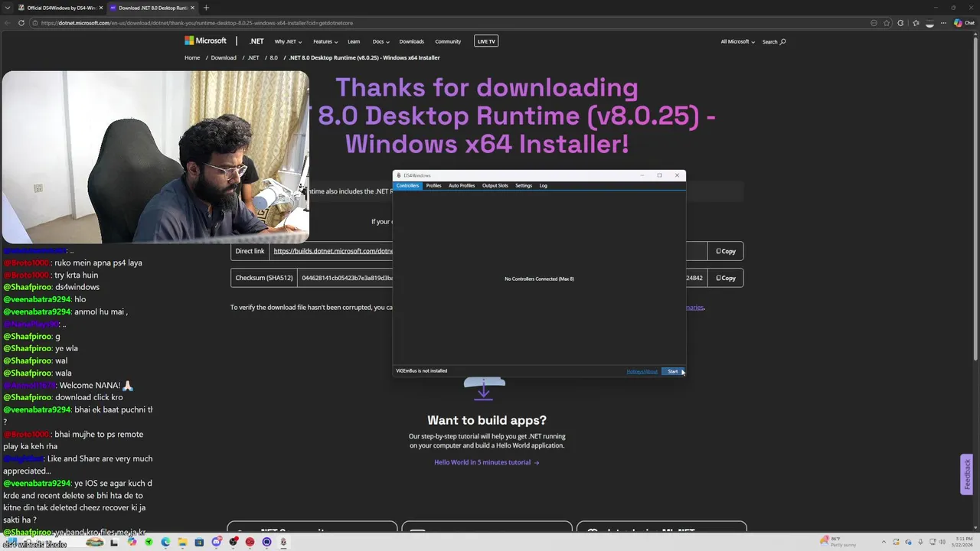Click the browser extensions refresh-style icon

[x=900, y=23]
